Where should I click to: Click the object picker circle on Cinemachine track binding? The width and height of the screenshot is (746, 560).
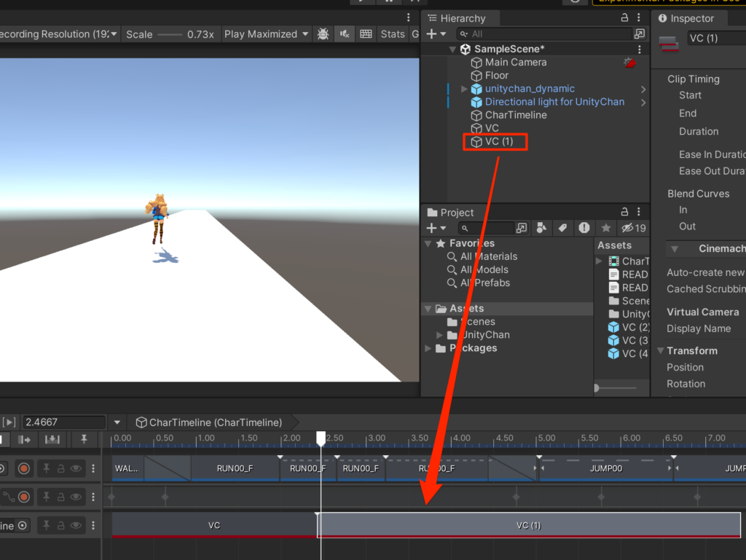pyautogui.click(x=23, y=526)
